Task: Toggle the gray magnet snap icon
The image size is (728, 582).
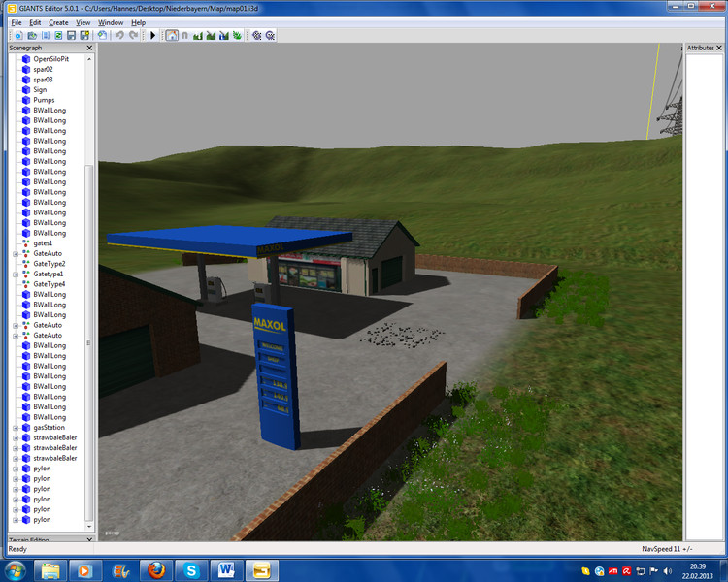Action: [x=184, y=35]
